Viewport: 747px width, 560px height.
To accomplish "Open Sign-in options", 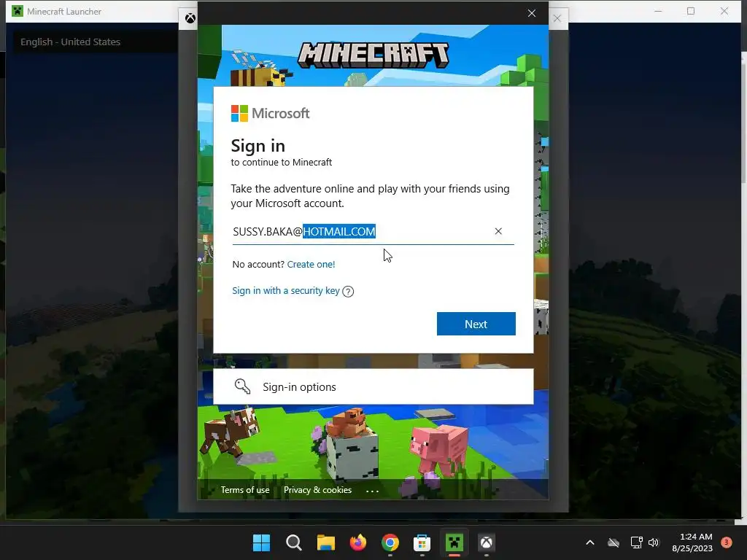I will 373,386.
